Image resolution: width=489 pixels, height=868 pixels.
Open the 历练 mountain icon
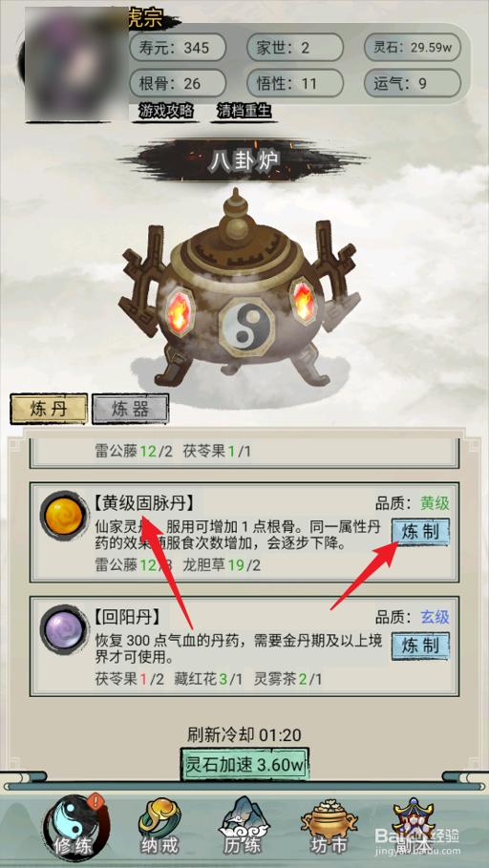click(x=244, y=826)
